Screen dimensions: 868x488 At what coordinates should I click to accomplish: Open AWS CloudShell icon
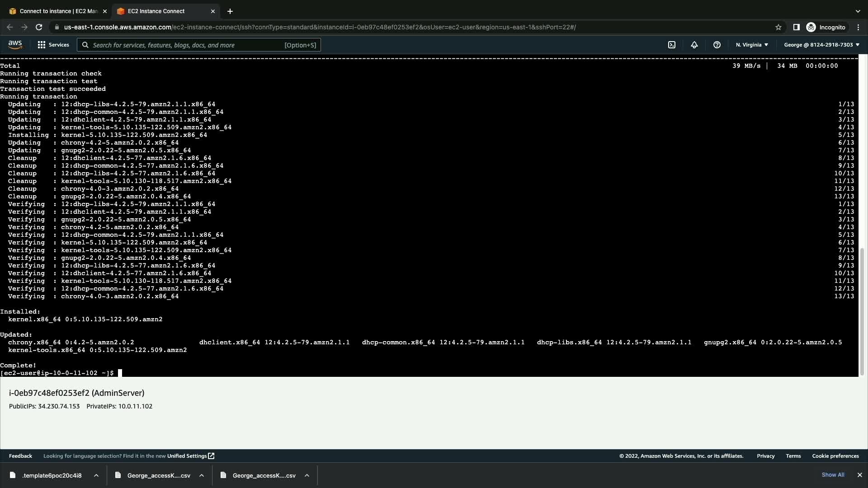(672, 45)
